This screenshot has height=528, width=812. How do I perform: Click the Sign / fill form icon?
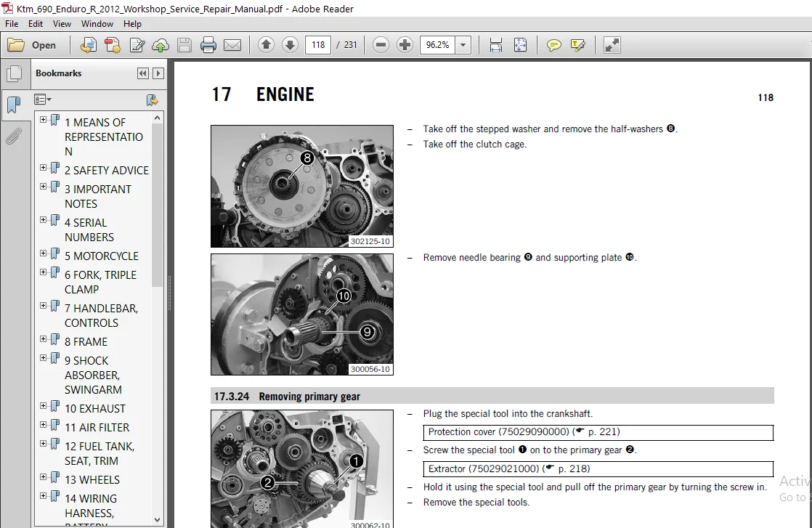[x=137, y=45]
